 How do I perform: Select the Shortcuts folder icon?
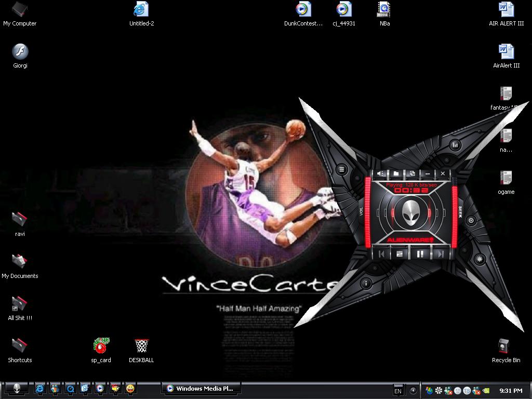(x=20, y=351)
